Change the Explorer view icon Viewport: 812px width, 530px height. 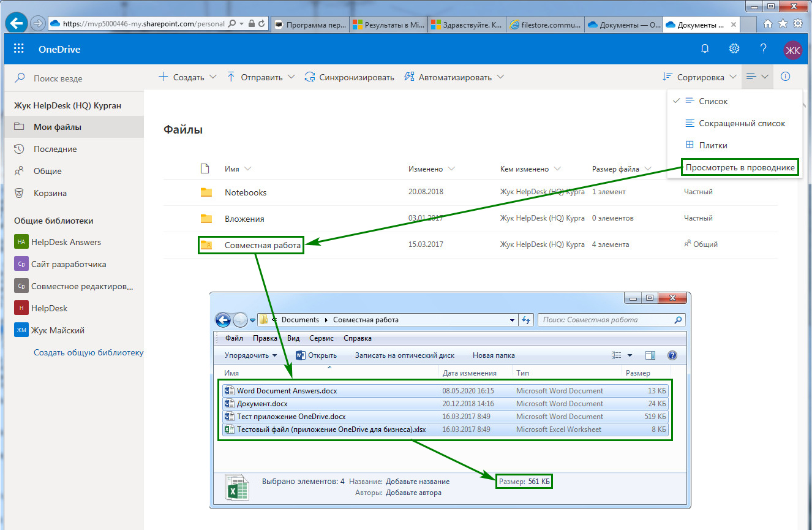point(617,355)
